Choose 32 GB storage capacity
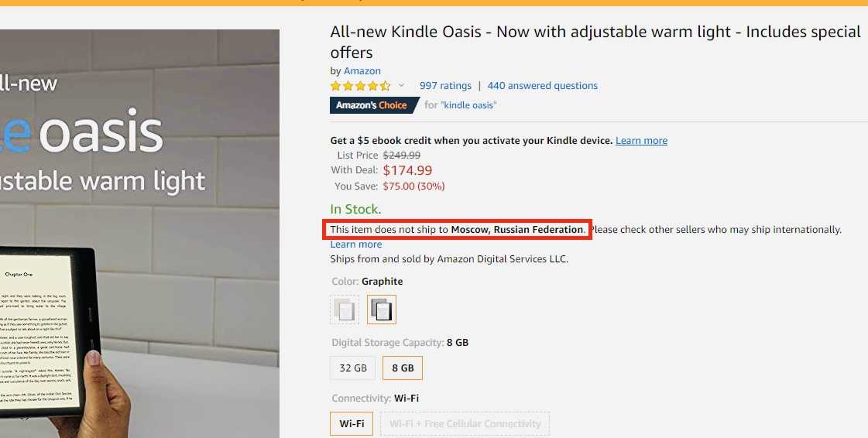The image size is (868, 438). pyautogui.click(x=353, y=368)
